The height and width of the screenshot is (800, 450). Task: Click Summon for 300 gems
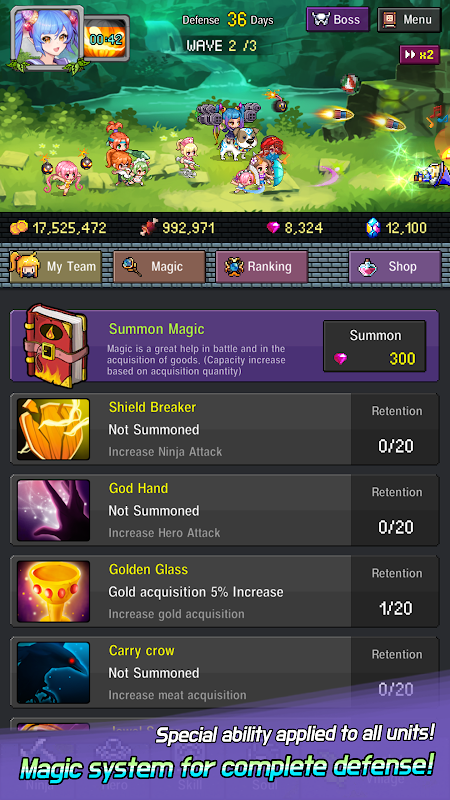point(374,346)
